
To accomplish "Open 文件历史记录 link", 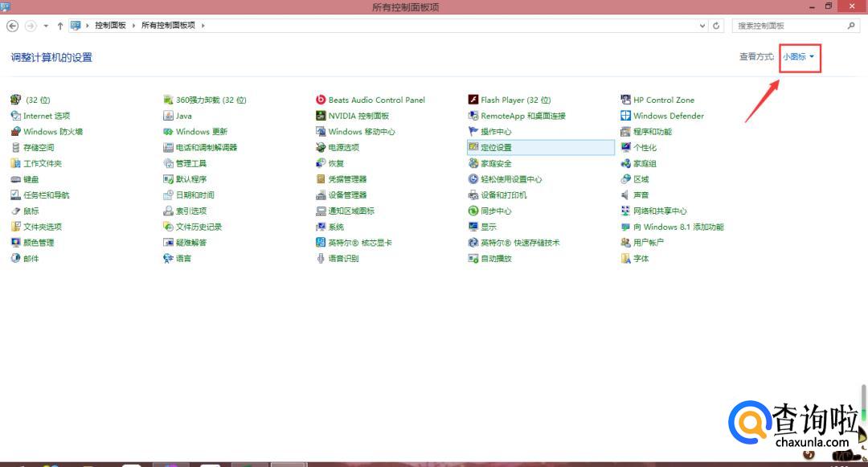I will click(199, 227).
